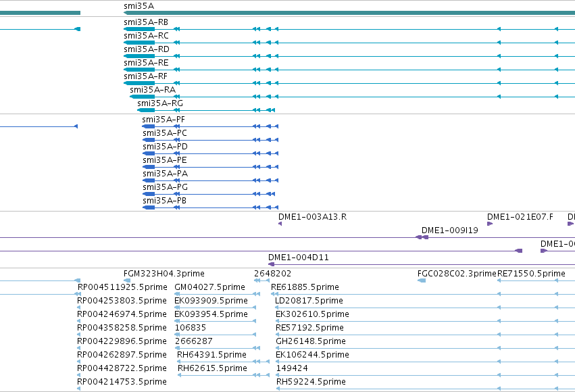
Task: Click the FGC028C02.3prime arrow glyph
Action: 422,280
